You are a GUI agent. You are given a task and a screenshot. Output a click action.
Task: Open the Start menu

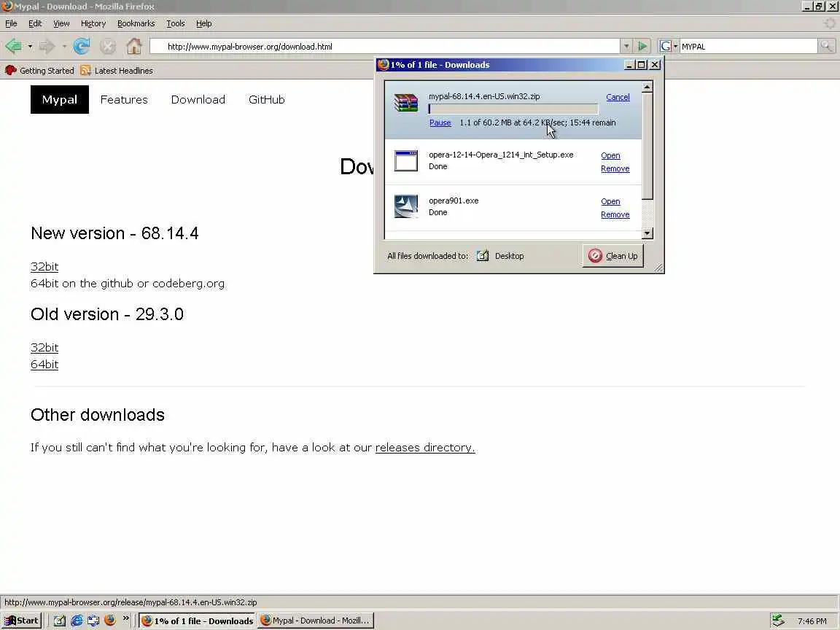pyautogui.click(x=21, y=621)
